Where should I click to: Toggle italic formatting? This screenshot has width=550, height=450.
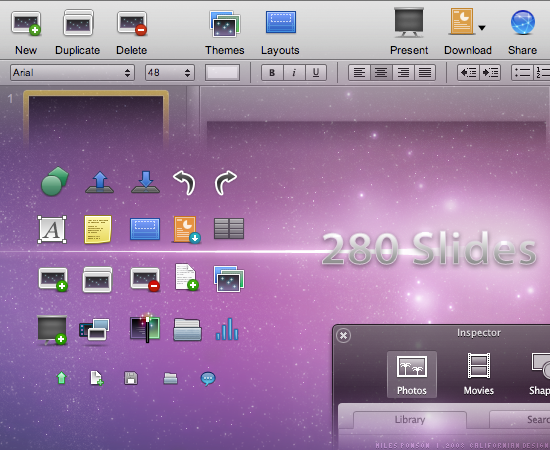point(294,73)
